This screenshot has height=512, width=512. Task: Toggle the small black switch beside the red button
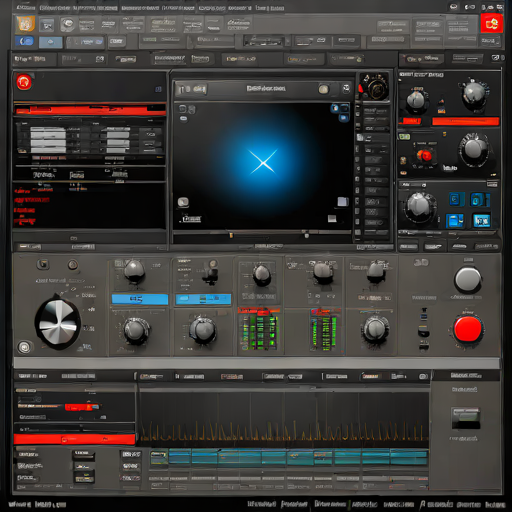click(424, 331)
